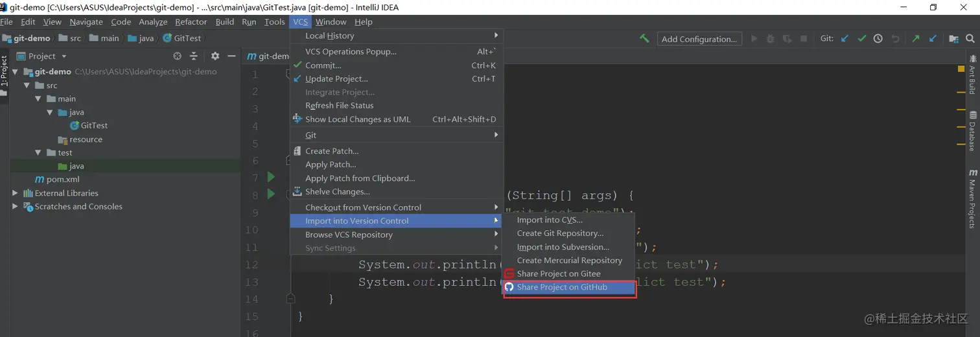The image size is (980, 337).
Task: Choose Create Mercurial Repository
Action: coord(569,260)
